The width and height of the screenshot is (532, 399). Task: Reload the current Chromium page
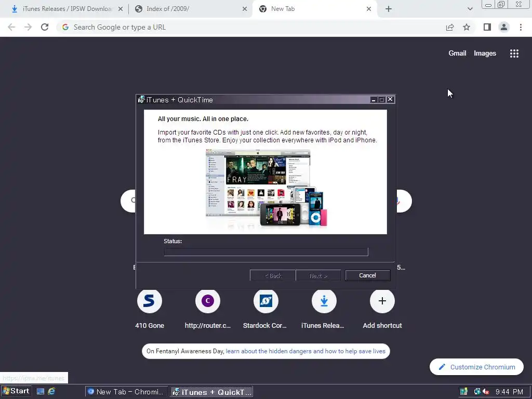[45, 27]
